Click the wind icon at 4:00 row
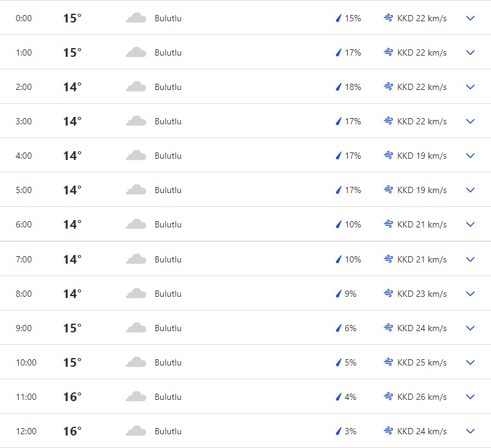This screenshot has width=491, height=448. pyautogui.click(x=388, y=156)
